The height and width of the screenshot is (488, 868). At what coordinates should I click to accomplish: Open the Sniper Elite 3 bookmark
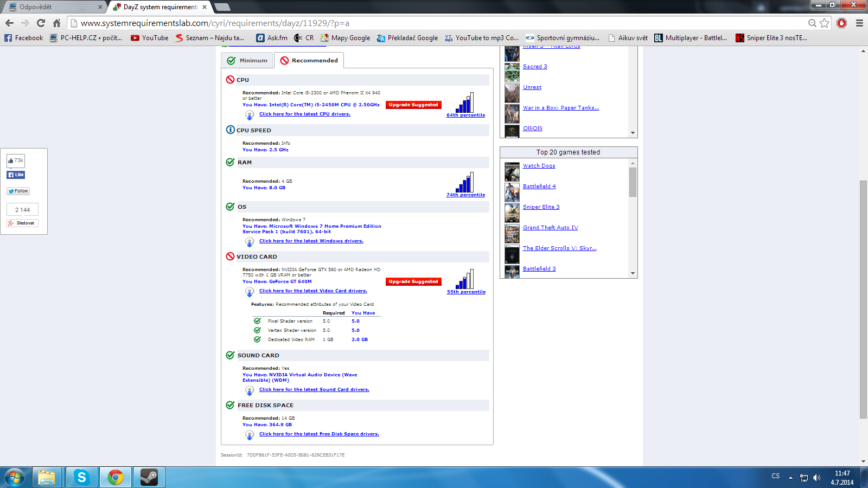point(771,38)
